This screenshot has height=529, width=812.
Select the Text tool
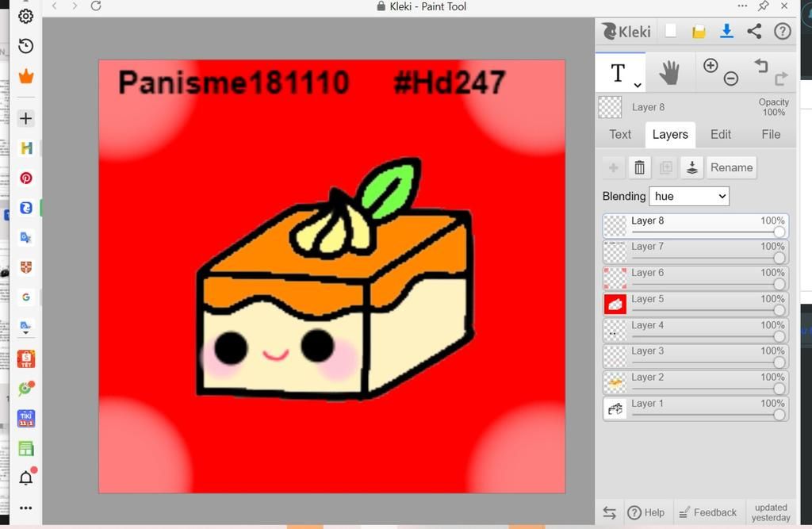pyautogui.click(x=618, y=72)
